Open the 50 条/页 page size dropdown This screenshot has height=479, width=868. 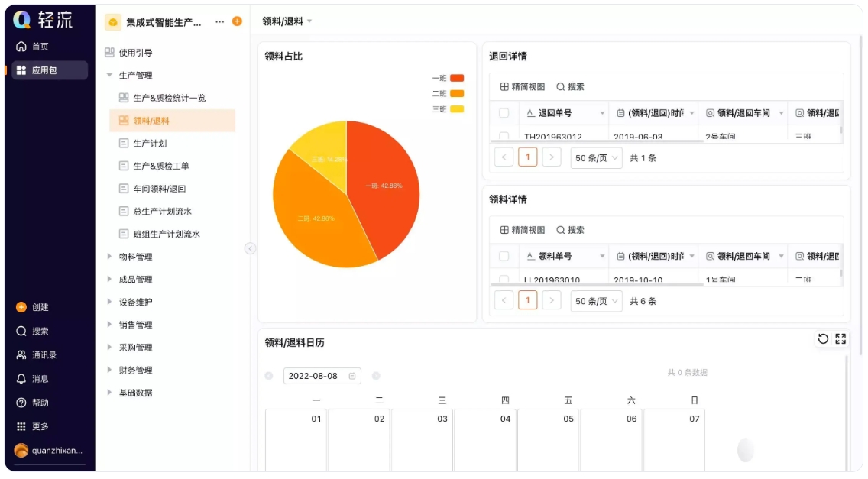596,157
